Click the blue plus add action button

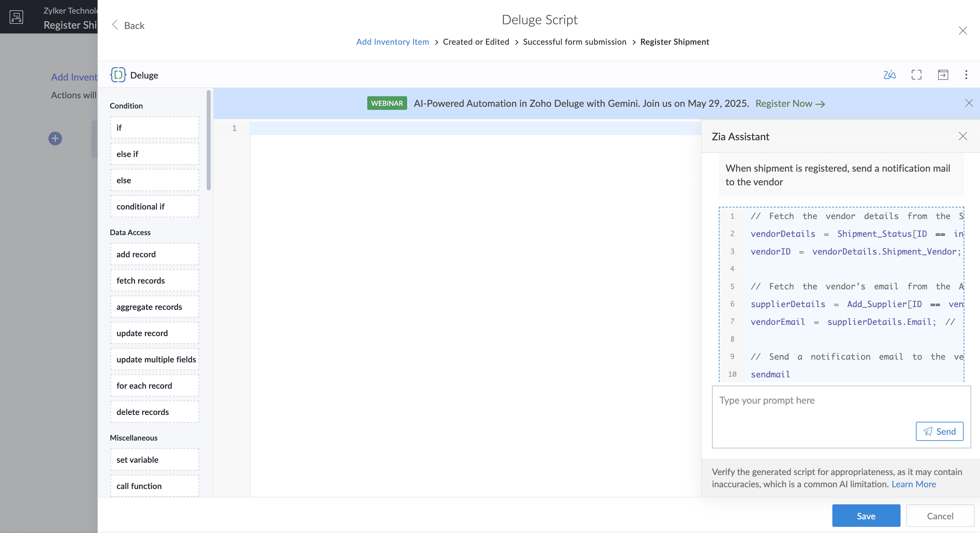click(x=55, y=139)
